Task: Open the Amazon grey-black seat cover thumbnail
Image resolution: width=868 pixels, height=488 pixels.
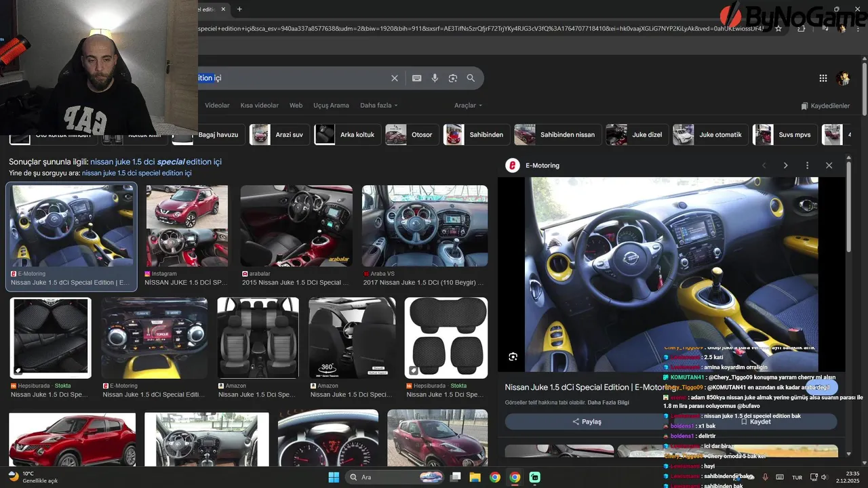Action: coord(258,338)
